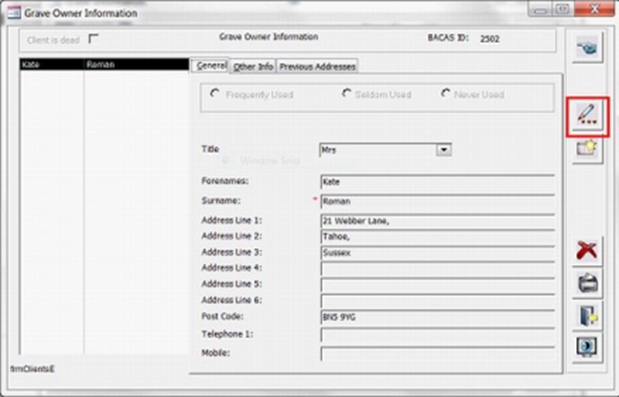Screen dimensions: 619x397
Task: Click the red X delete icon
Action: 587,251
